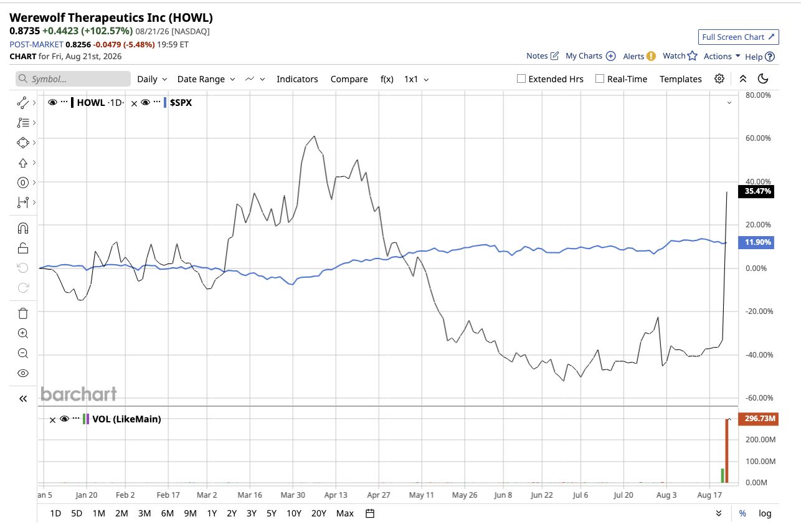Click the undo arrow in the sidebar
Viewport: 801px width, 532px height.
pos(23,268)
